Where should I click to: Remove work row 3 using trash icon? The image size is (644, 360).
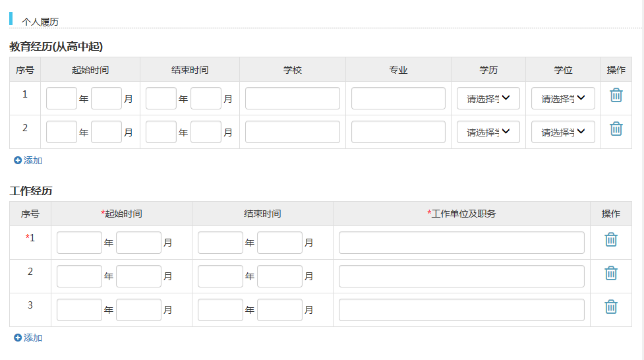coord(610,307)
